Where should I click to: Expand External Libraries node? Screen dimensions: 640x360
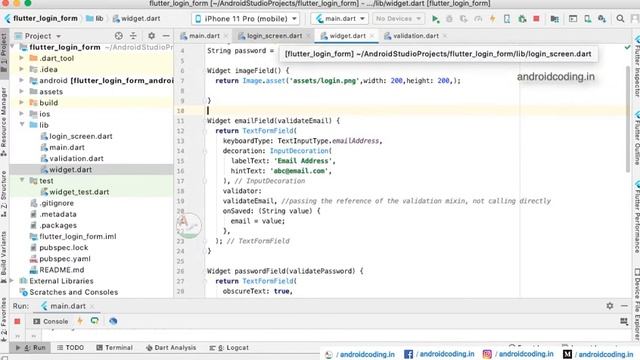(x=12, y=281)
